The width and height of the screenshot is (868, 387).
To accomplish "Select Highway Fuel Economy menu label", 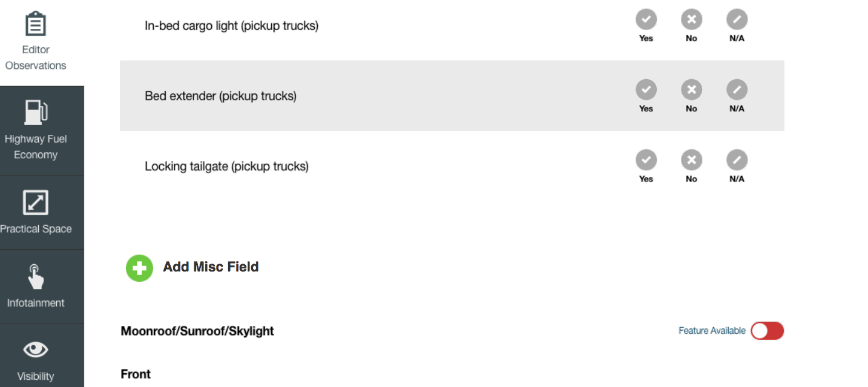I will (36, 147).
